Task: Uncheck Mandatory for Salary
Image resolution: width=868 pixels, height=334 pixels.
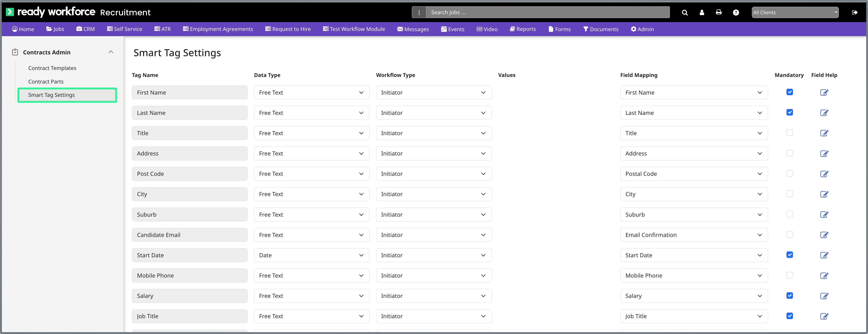Action: tap(789, 295)
